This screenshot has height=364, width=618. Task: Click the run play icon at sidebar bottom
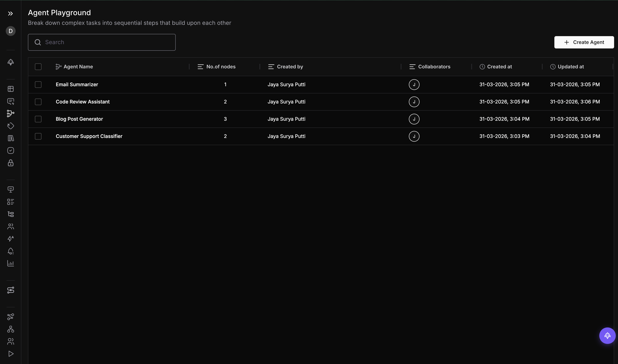pyautogui.click(x=10, y=354)
